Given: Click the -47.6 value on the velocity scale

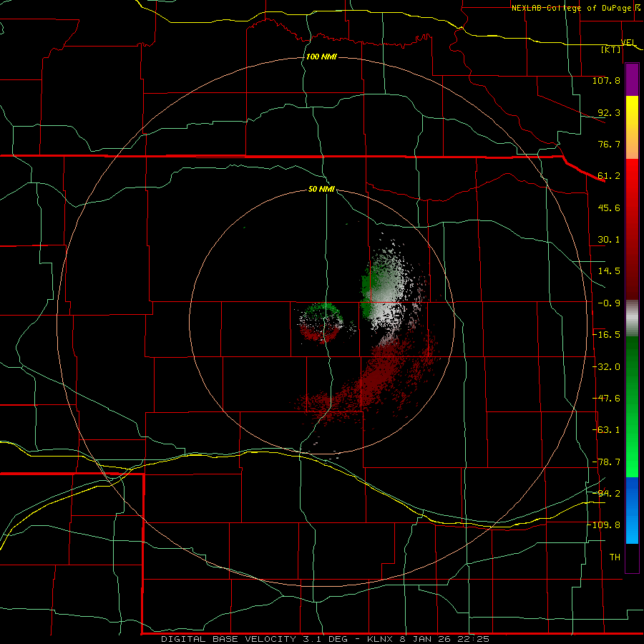Looking at the screenshot, I should coord(607,399).
